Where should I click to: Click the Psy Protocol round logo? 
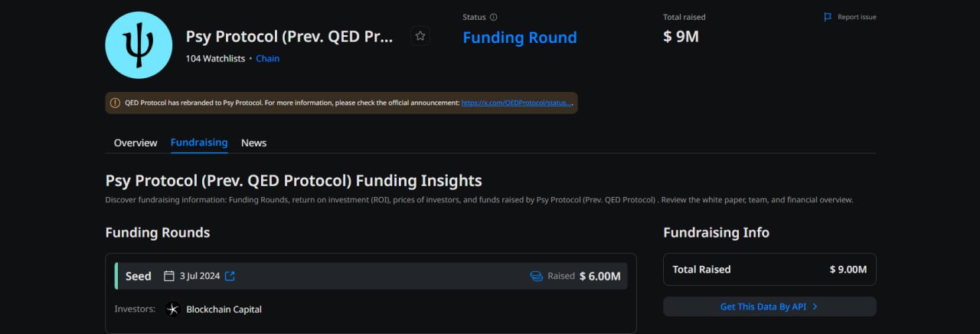click(x=139, y=46)
